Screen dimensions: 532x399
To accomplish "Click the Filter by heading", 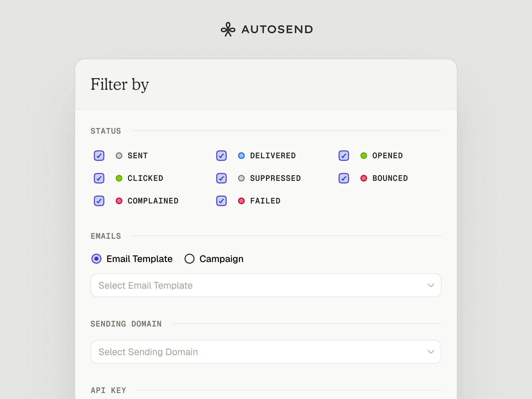I will pos(120,84).
